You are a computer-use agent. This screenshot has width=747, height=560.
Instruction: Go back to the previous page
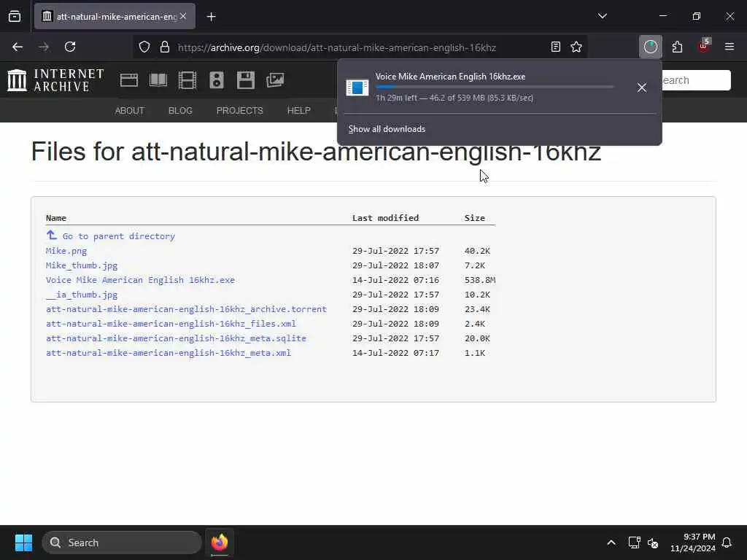pyautogui.click(x=18, y=47)
